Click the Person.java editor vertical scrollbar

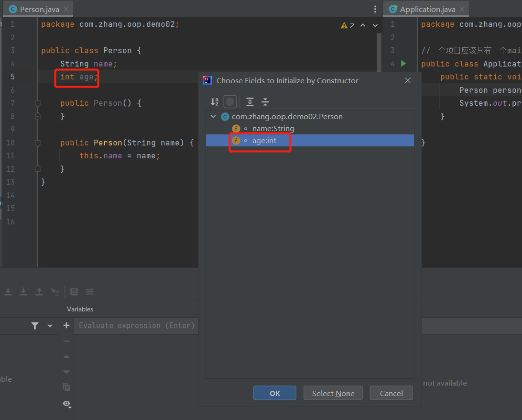pyautogui.click(x=379, y=53)
